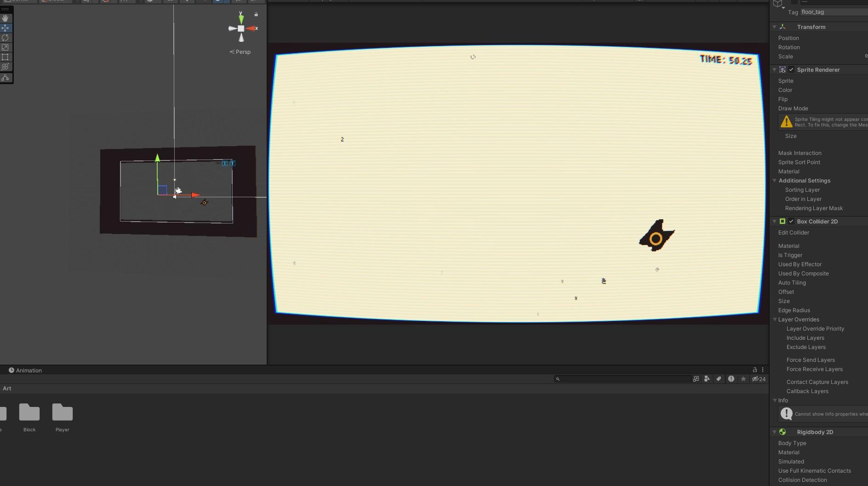Image resolution: width=868 pixels, height=486 pixels.
Task: Select the Rect tool
Action: pyautogui.click(x=6, y=57)
